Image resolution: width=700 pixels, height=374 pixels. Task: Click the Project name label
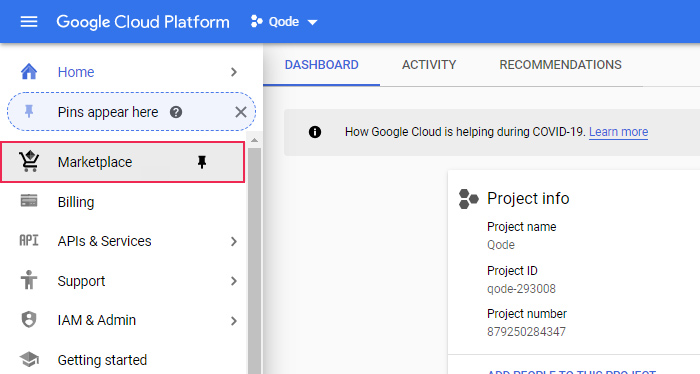521,227
